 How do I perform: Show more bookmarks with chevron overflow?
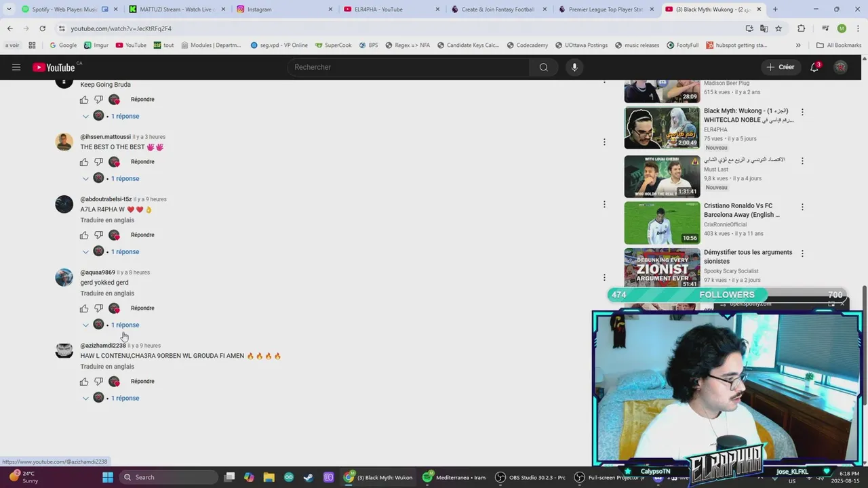coord(798,45)
